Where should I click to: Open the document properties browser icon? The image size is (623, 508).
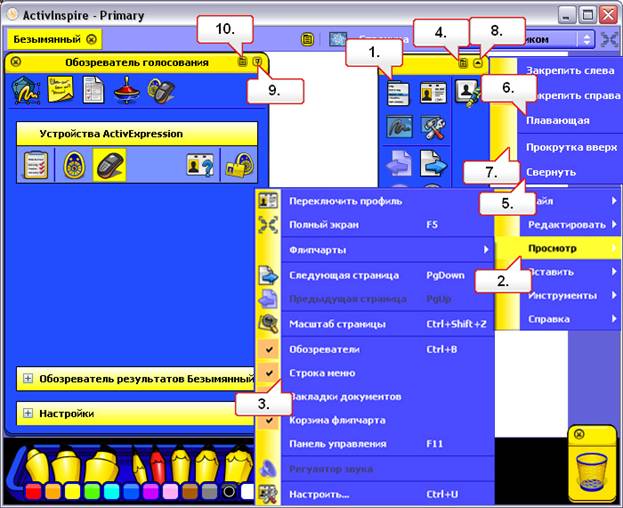click(93, 90)
